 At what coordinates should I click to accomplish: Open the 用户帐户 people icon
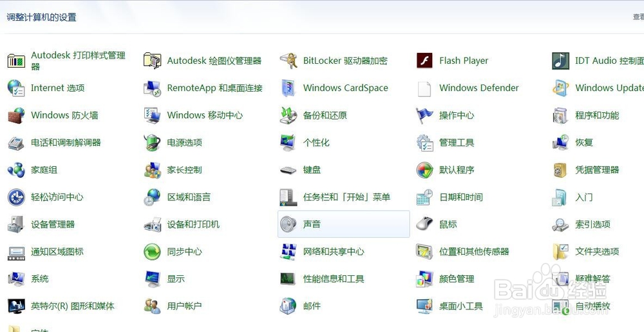pos(153,306)
